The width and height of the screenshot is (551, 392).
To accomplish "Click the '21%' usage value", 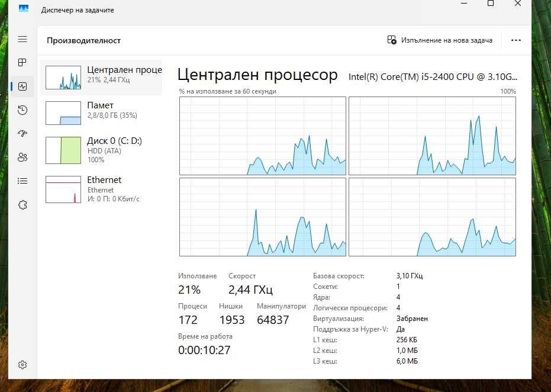I will (189, 290).
